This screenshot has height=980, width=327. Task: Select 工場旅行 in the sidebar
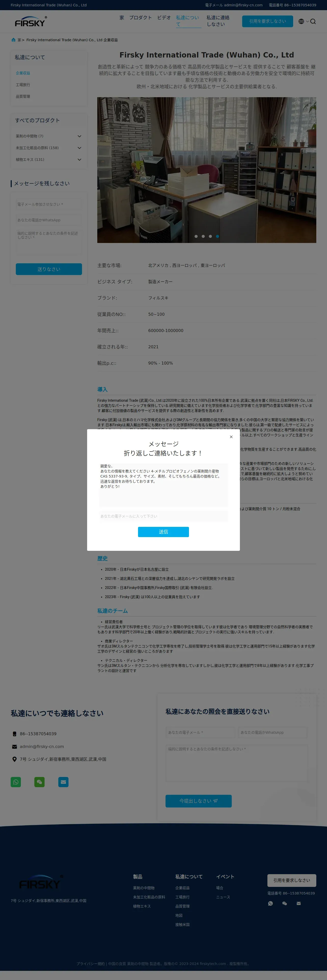click(23, 85)
